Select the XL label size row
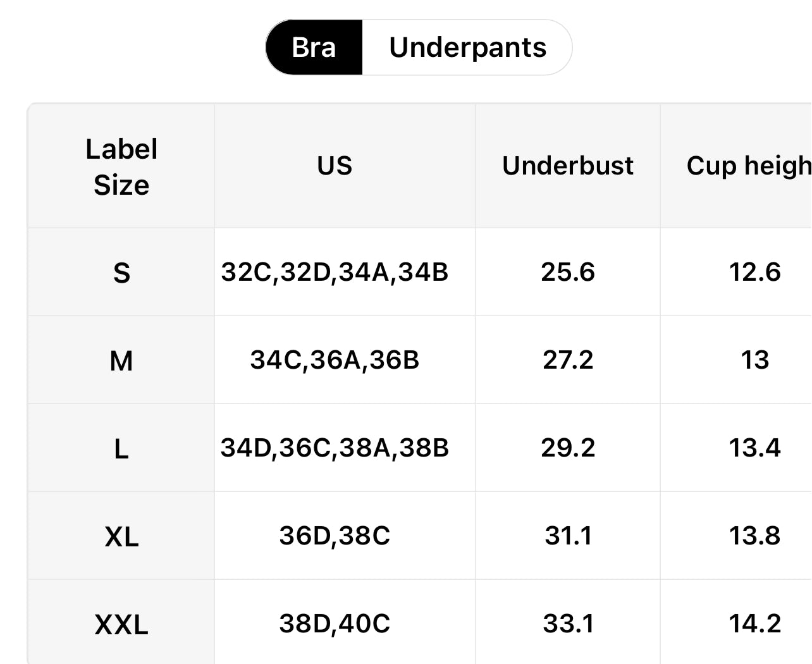 (121, 537)
